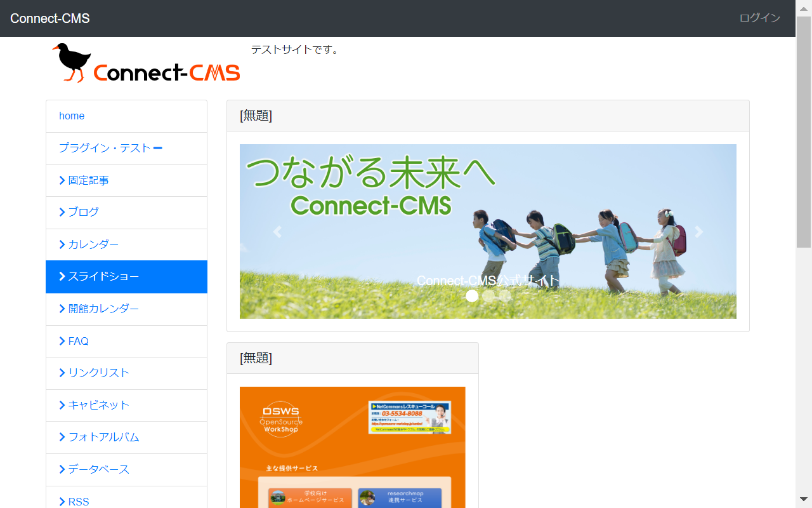Select the first carousel indicator dot
The width and height of the screenshot is (812, 508).
point(472,296)
